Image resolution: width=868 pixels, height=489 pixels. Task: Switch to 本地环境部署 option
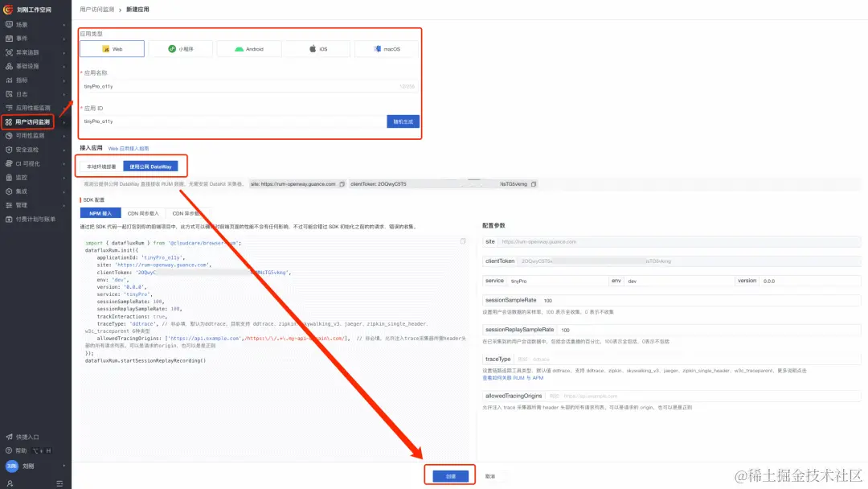coord(101,166)
